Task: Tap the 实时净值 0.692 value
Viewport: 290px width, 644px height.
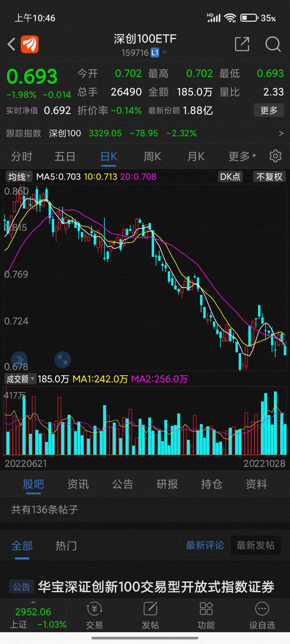Action: pos(57,110)
